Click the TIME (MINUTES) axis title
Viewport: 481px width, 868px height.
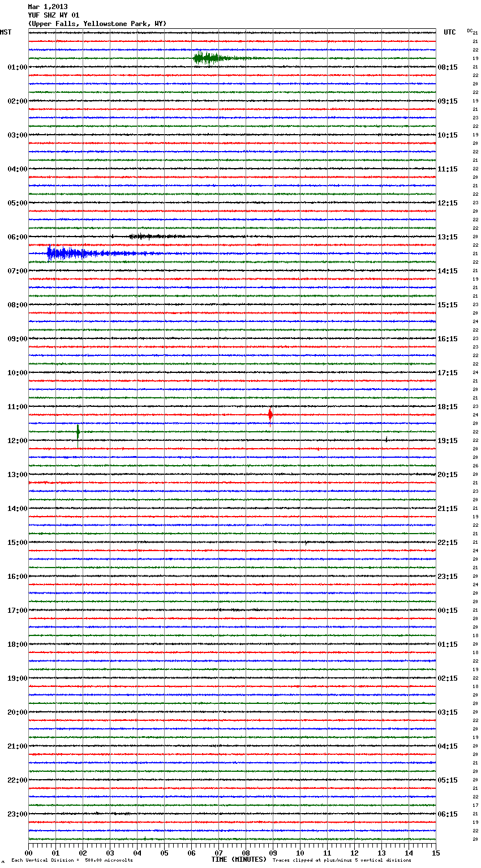(239, 860)
